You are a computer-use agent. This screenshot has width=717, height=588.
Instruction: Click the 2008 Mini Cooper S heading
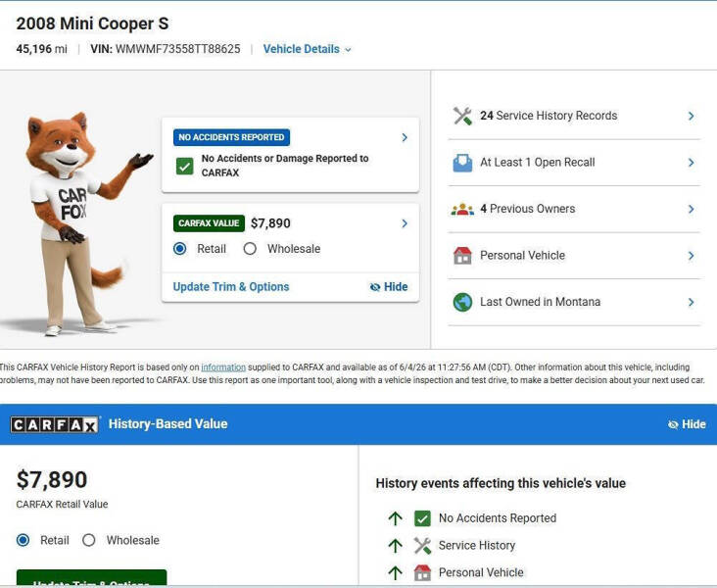(92, 24)
